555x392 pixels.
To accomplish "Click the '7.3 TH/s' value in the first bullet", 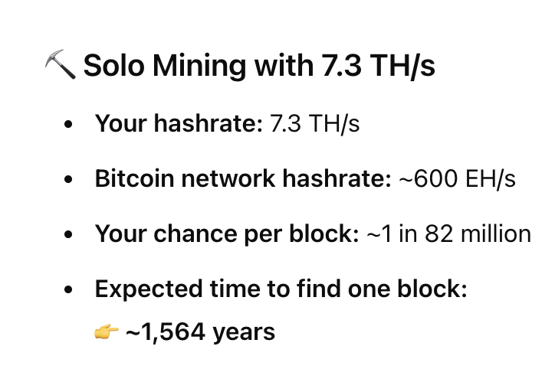I will tap(314, 124).
